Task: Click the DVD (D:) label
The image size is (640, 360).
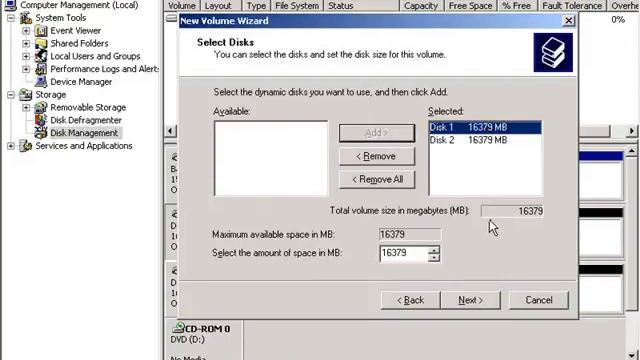Action: (x=188, y=340)
